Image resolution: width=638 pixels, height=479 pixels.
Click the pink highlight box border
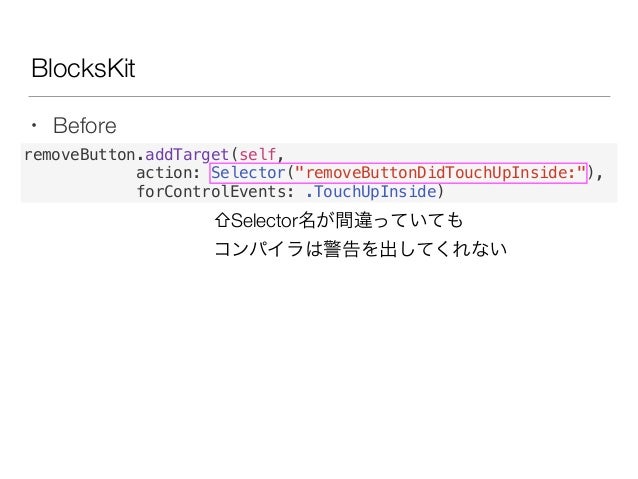[x=398, y=163]
